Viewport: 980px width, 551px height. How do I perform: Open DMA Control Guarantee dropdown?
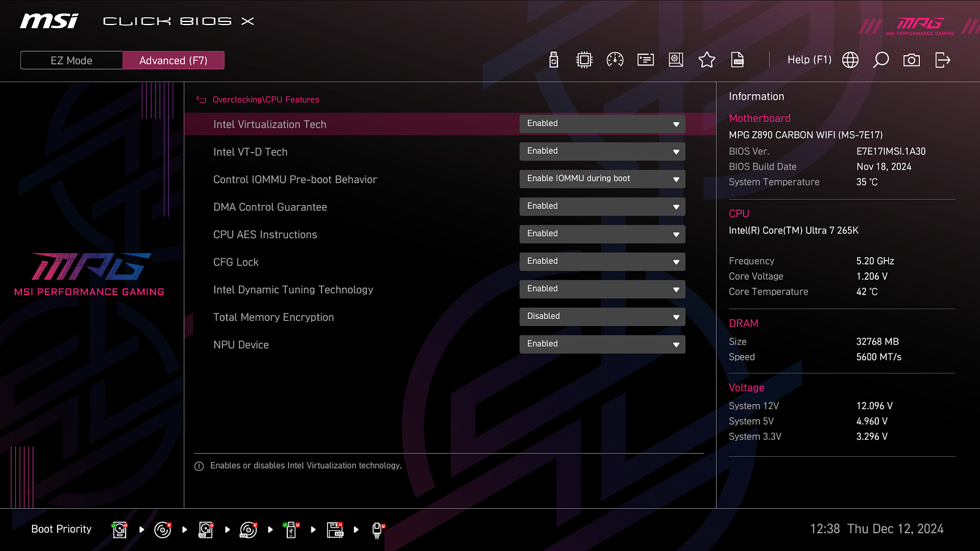tap(602, 207)
